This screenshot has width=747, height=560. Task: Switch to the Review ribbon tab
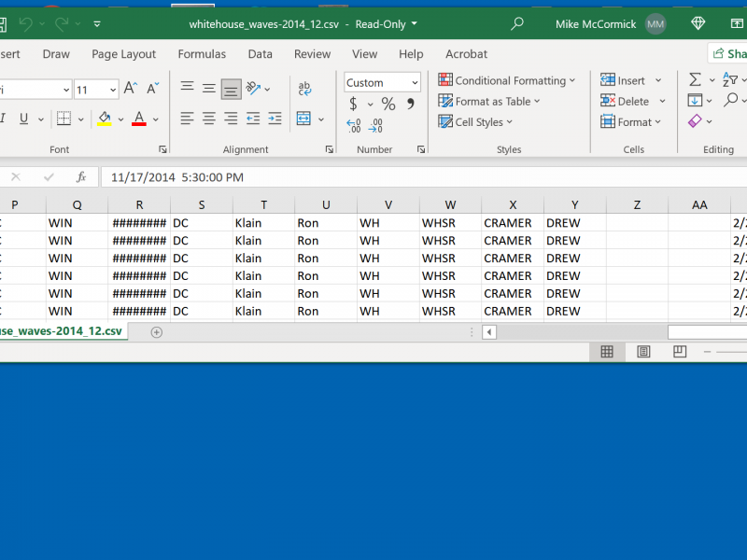tap(312, 54)
